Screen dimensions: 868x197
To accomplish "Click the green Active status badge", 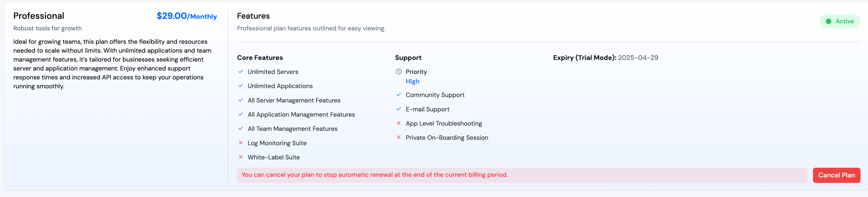I will [x=840, y=21].
